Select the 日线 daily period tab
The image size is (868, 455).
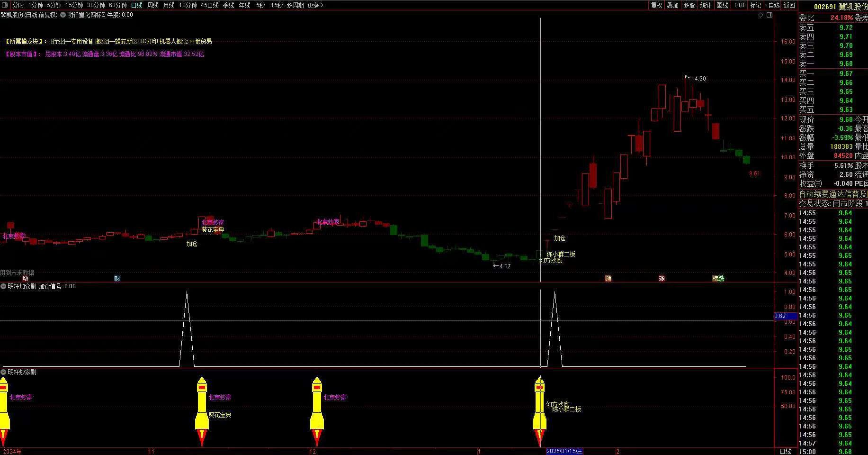(x=137, y=5)
